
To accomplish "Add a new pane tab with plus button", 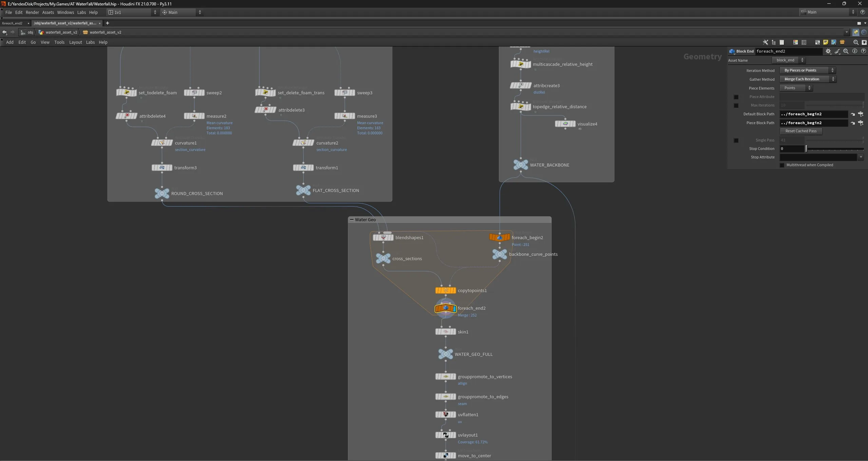I will click(x=108, y=23).
